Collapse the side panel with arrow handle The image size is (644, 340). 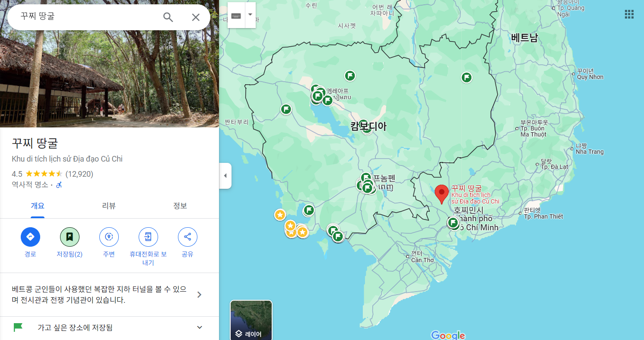[x=225, y=176]
